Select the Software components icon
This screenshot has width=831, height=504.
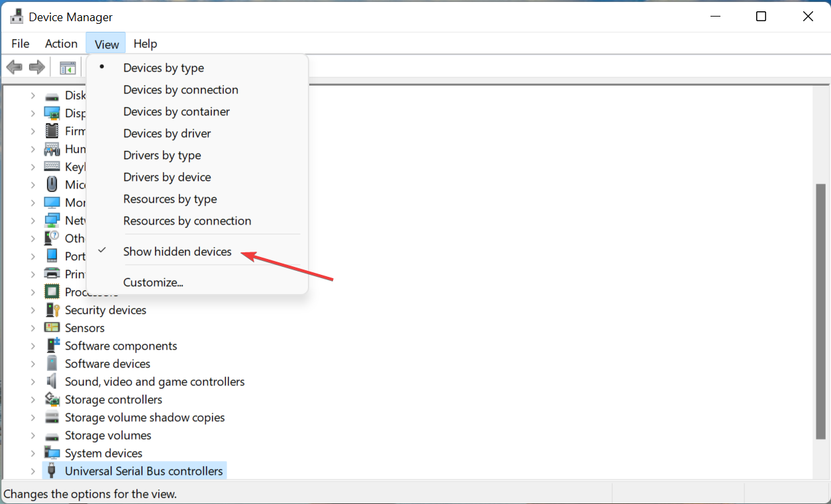52,346
